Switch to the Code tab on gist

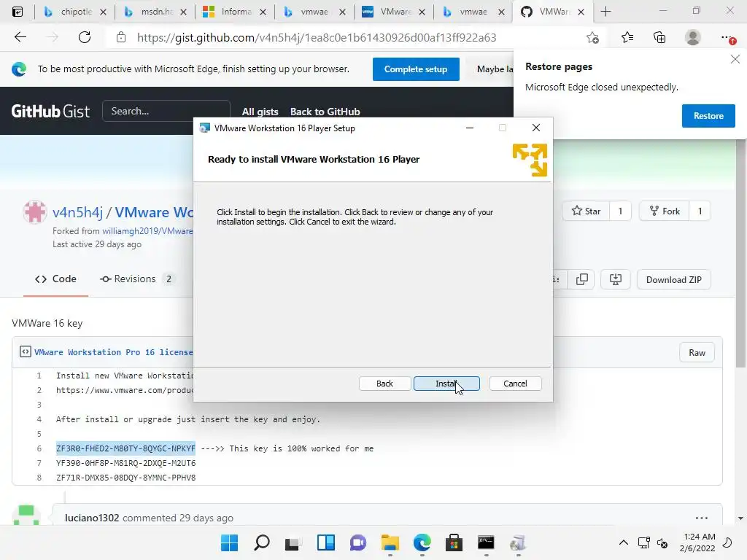pos(55,279)
